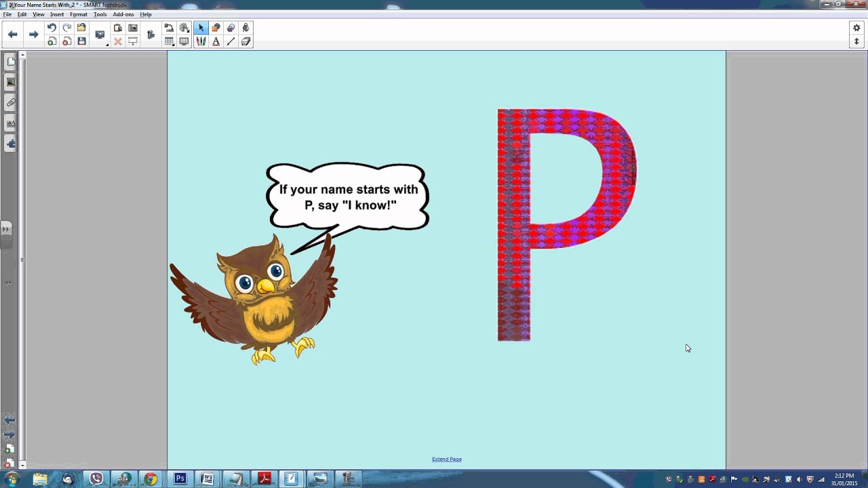Viewport: 868px width, 488px height.
Task: Open the Properties sidebar tab
Action: [10, 123]
